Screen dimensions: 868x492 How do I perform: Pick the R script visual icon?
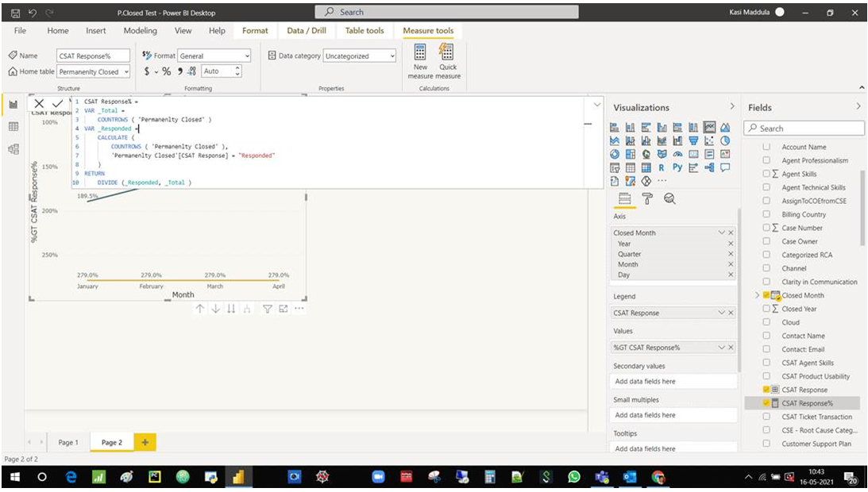[662, 167]
